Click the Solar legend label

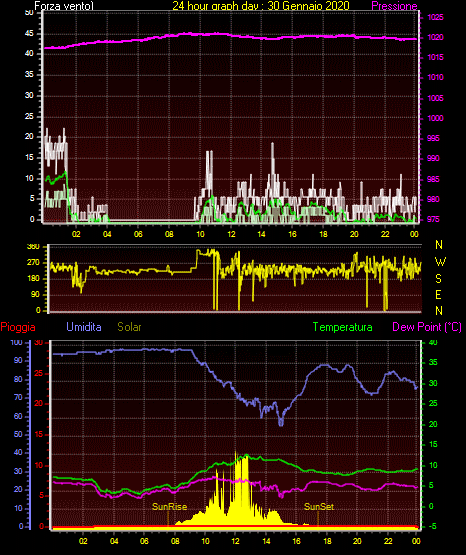coord(129,327)
